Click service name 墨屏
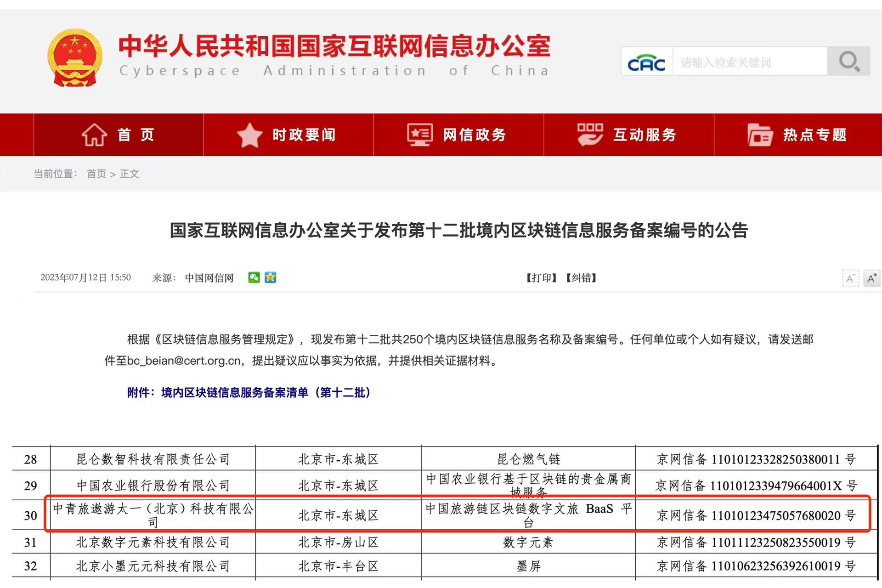The image size is (882, 588). (x=529, y=566)
